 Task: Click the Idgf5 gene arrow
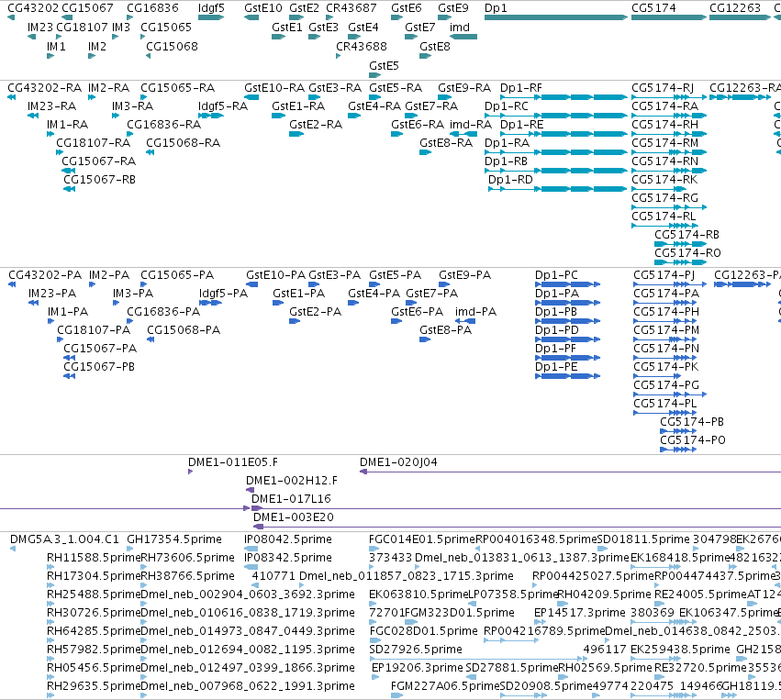(x=211, y=17)
